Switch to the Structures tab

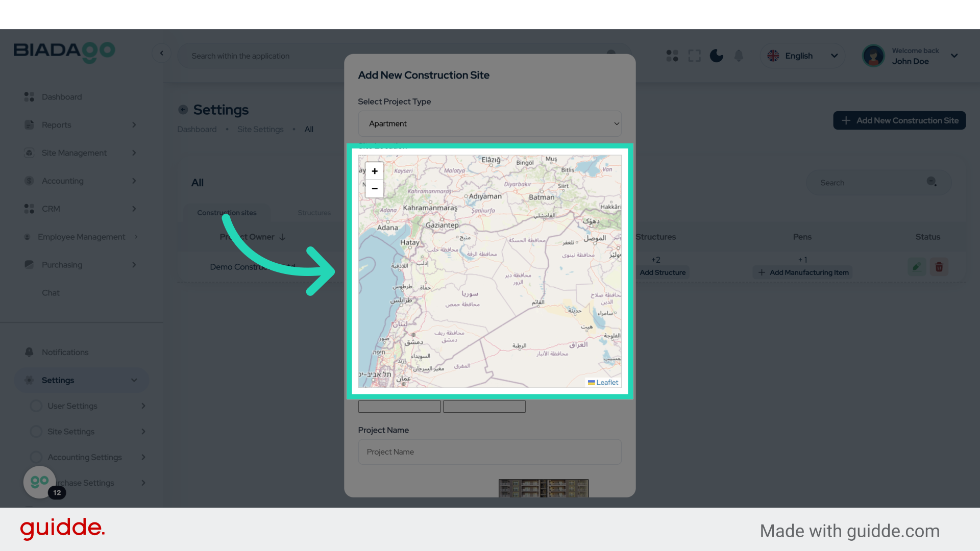point(313,213)
